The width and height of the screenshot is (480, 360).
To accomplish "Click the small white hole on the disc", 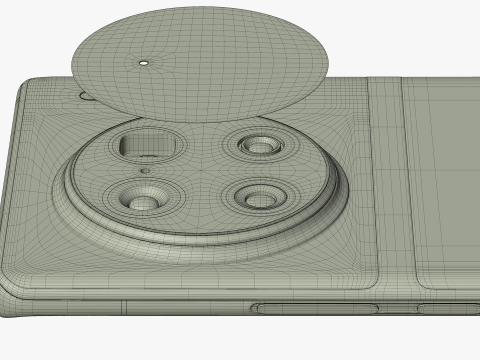I will click(143, 63).
